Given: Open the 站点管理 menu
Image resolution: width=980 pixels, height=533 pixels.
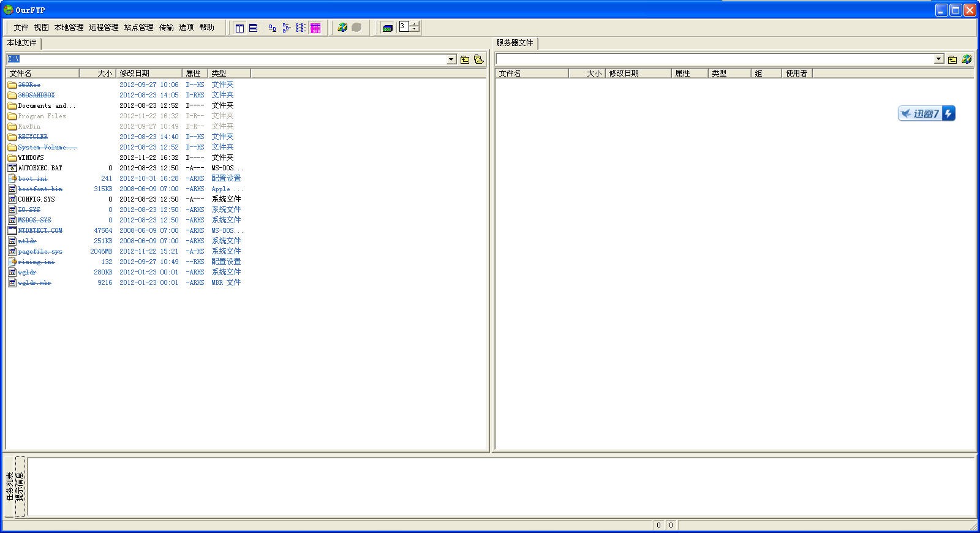Looking at the screenshot, I should pyautogui.click(x=138, y=28).
